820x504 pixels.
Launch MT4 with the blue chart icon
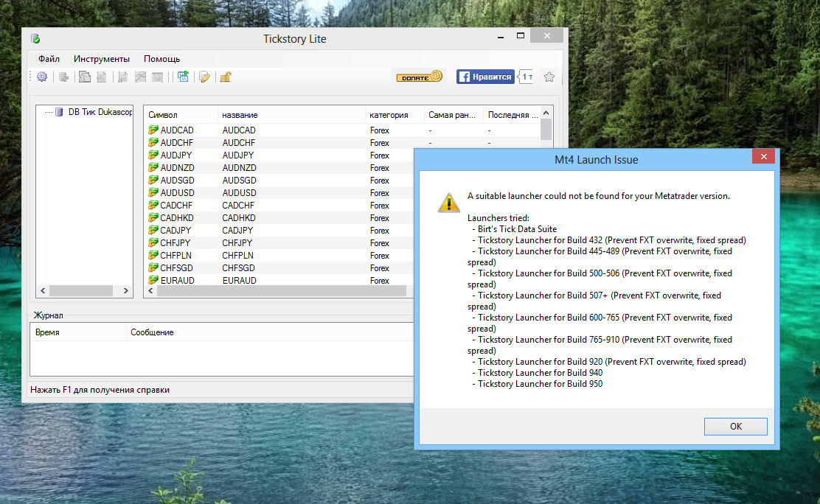pos(183,77)
